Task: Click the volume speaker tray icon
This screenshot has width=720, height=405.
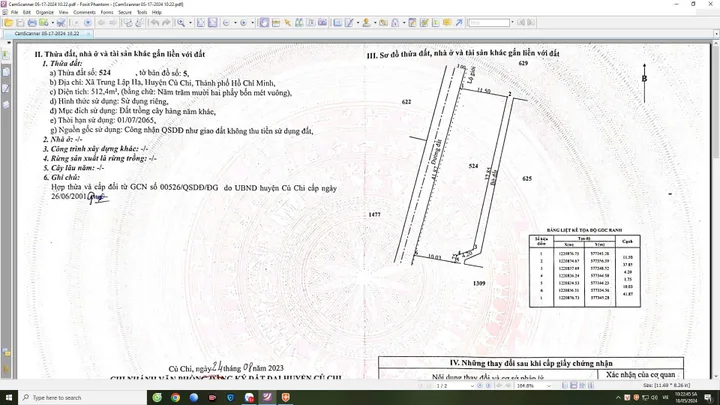Action: 655,397
